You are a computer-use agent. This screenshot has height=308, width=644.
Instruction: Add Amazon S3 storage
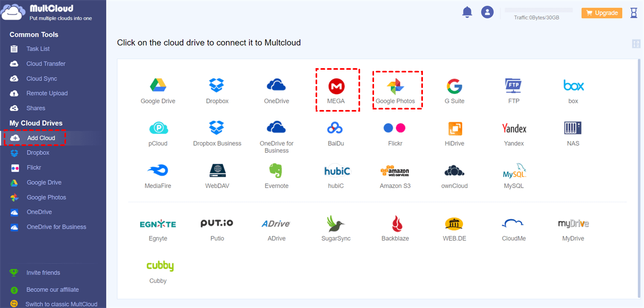(x=396, y=176)
